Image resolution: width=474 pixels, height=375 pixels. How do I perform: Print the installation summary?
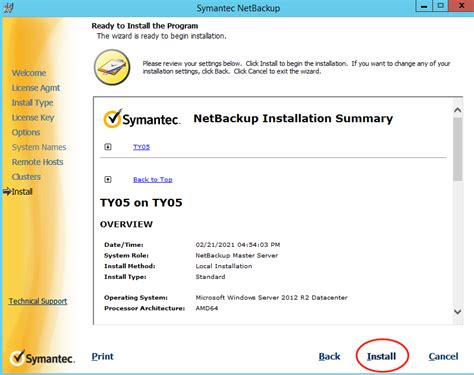103,356
